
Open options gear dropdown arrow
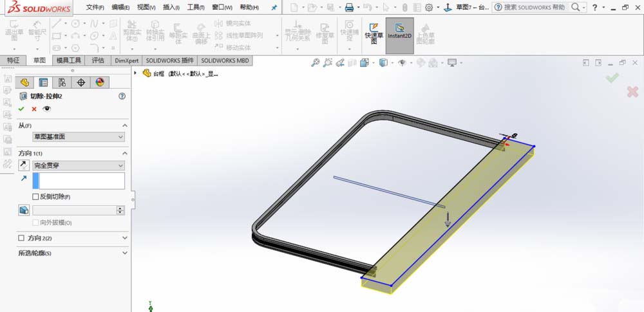click(438, 7)
